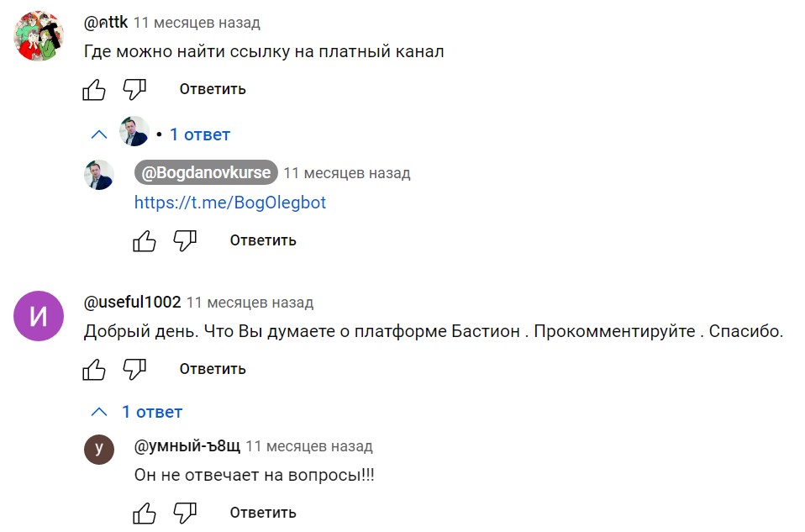
Task: Click 'Ответить' under @useful1002 comment
Action: pos(213,369)
